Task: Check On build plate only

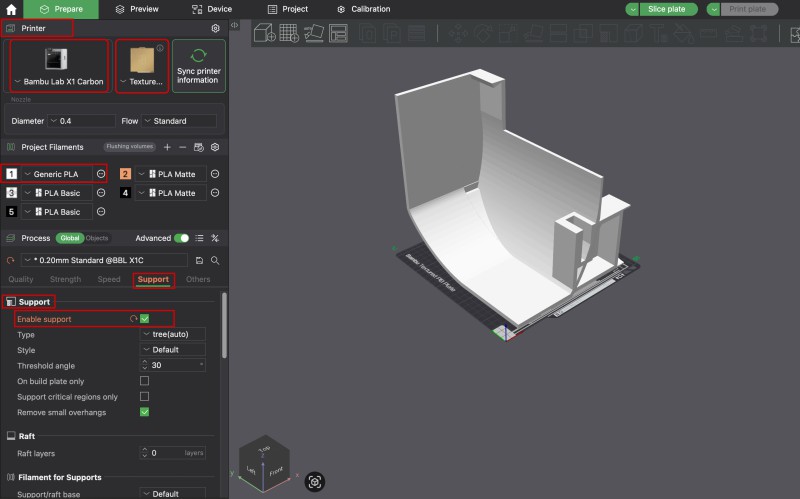Action: pos(145,381)
